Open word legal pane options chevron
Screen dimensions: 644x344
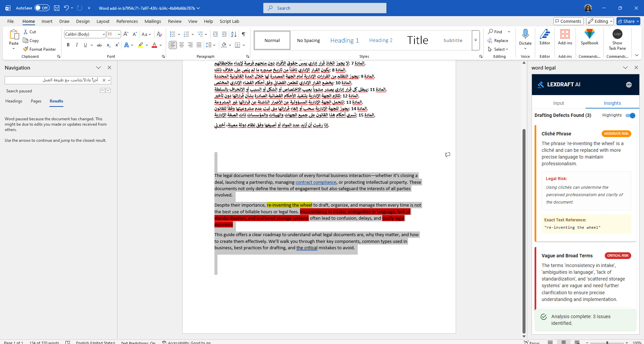[625, 68]
